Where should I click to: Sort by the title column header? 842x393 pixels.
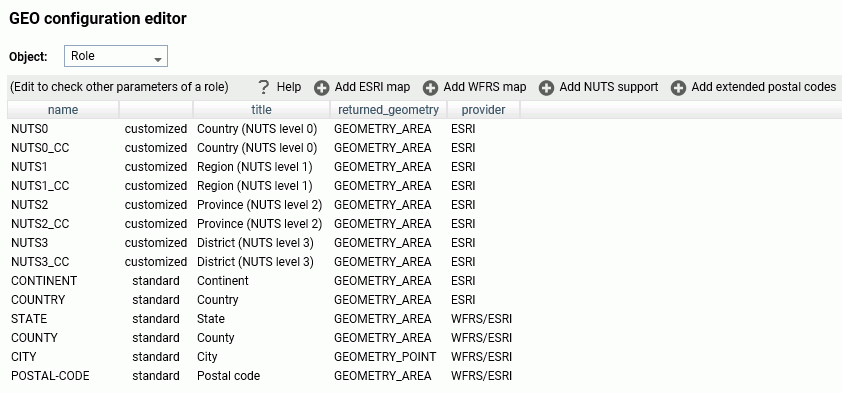(262, 110)
